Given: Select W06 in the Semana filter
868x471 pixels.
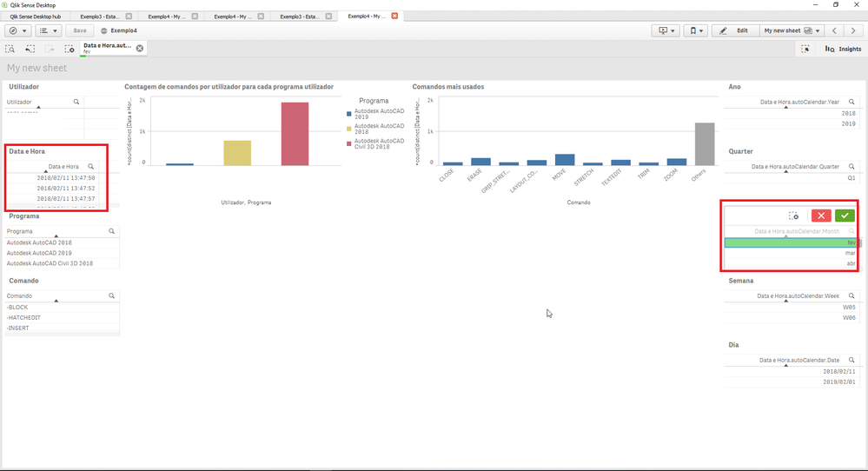Looking at the screenshot, I should click(x=791, y=318).
